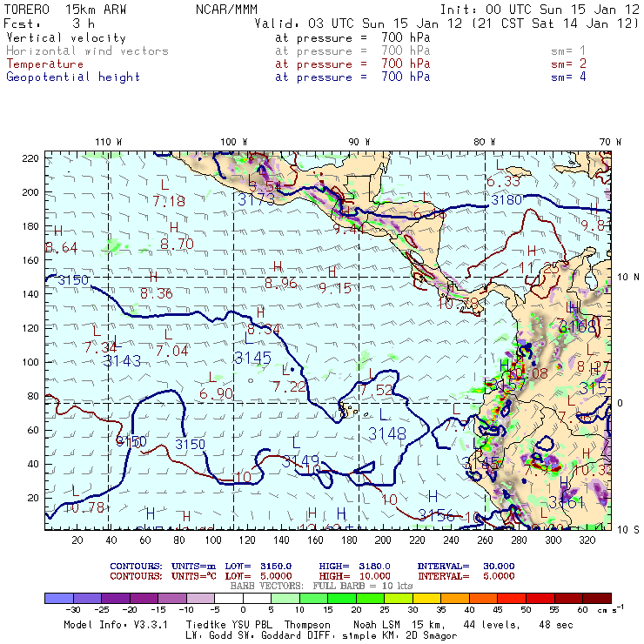Viewport: 644px width, 644px height.
Task: Select the '70 W' longitude label
Action: (610, 142)
